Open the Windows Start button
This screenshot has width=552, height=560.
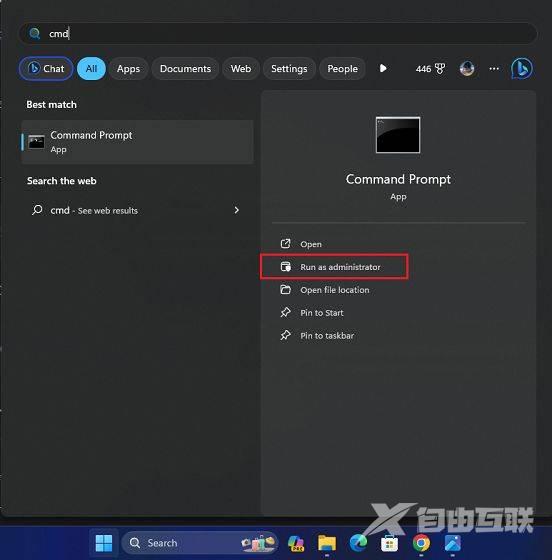click(x=104, y=543)
